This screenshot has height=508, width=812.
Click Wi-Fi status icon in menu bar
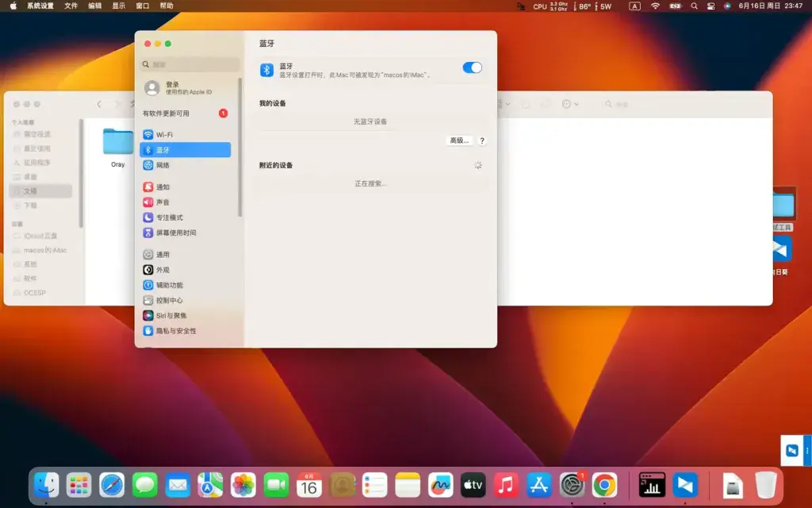[x=655, y=6]
